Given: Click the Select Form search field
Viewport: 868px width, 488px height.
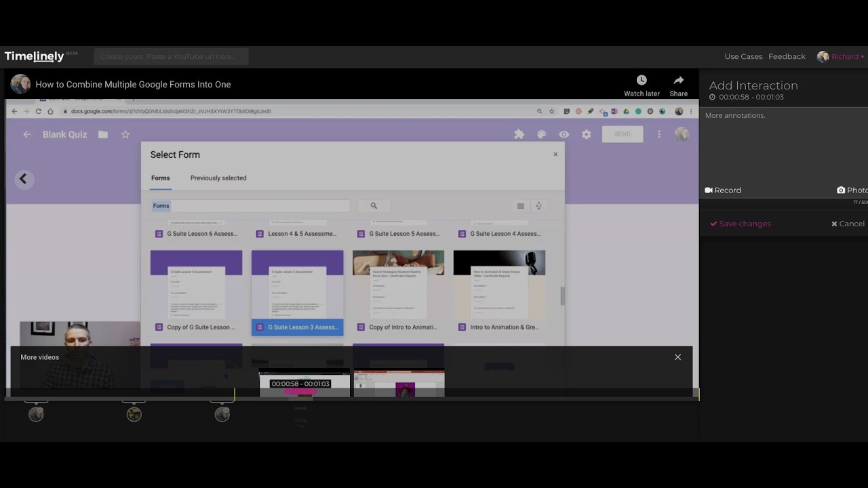Looking at the screenshot, I should (250, 206).
